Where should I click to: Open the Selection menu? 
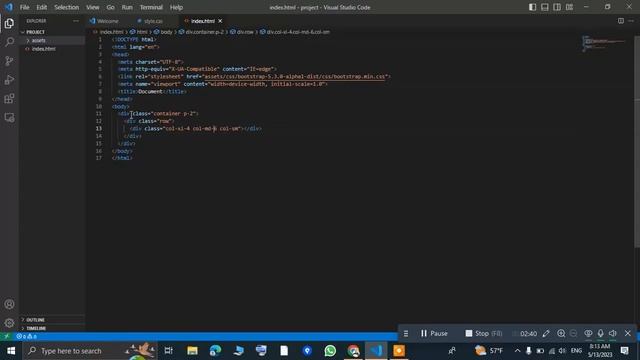[x=67, y=7]
